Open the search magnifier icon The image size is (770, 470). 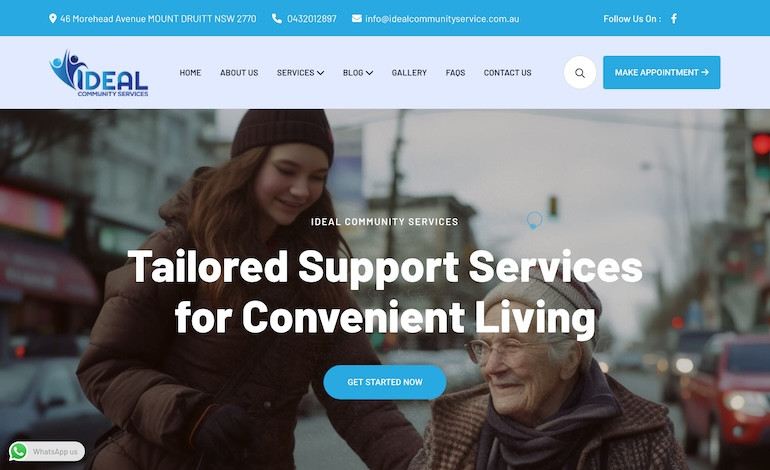[580, 73]
